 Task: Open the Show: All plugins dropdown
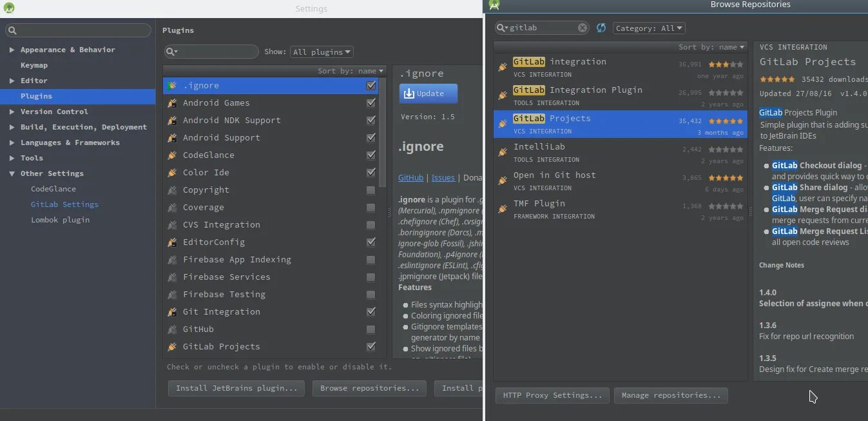point(322,52)
